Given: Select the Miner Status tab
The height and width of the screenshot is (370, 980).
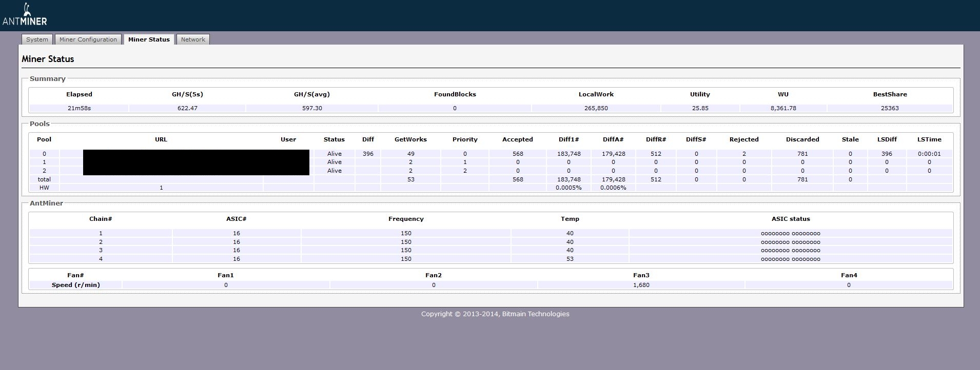Looking at the screenshot, I should 149,39.
